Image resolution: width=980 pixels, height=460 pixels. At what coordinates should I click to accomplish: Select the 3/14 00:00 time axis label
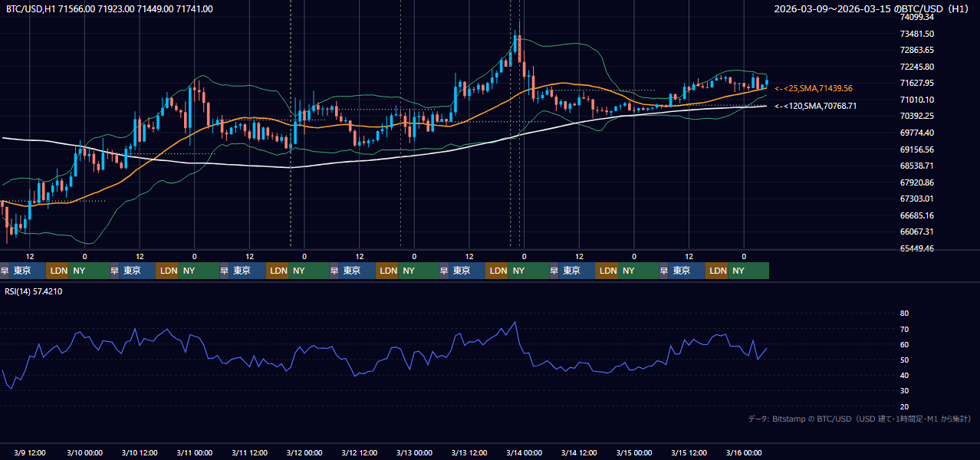pos(524,452)
